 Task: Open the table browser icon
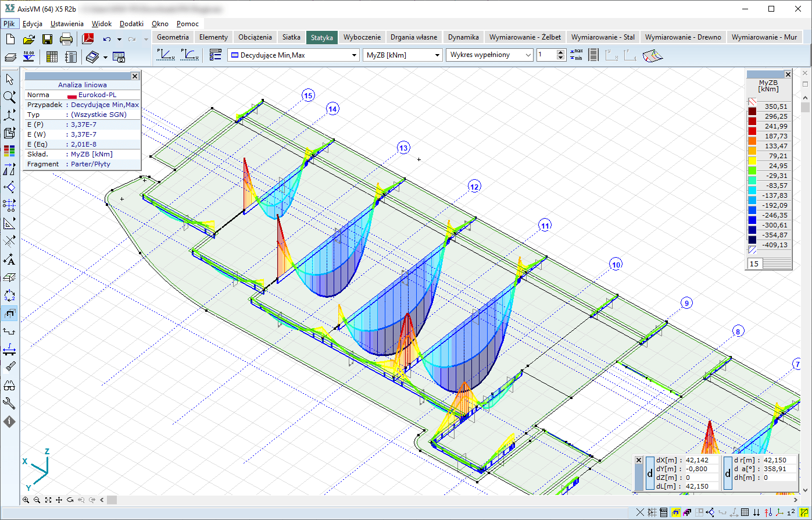tap(52, 57)
